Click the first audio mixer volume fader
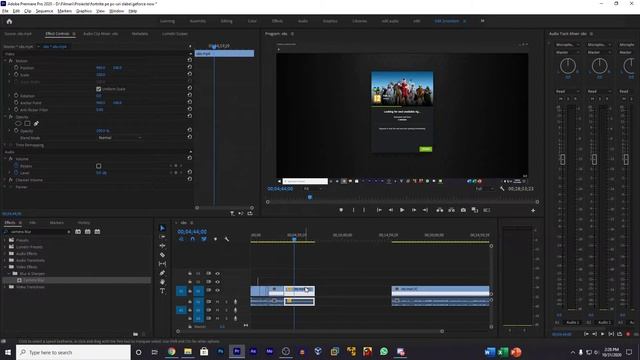Screen dimensions: 640x360 pyautogui.click(x=562, y=159)
